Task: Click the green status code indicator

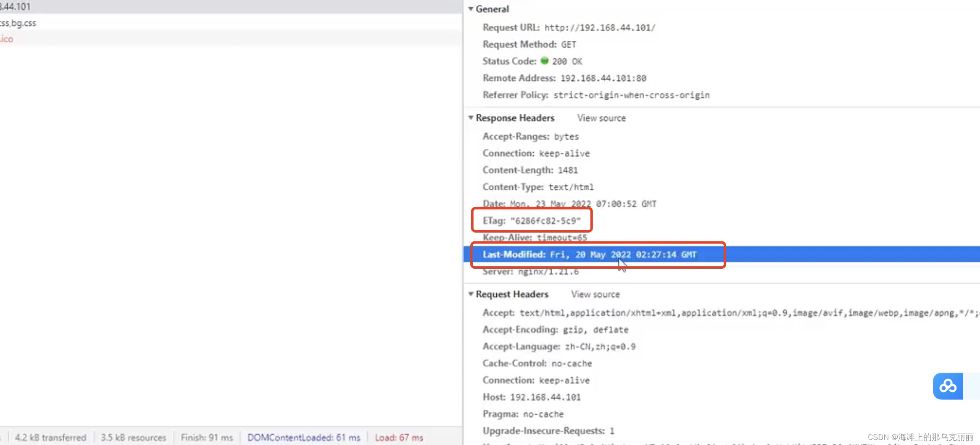Action: pyautogui.click(x=545, y=61)
